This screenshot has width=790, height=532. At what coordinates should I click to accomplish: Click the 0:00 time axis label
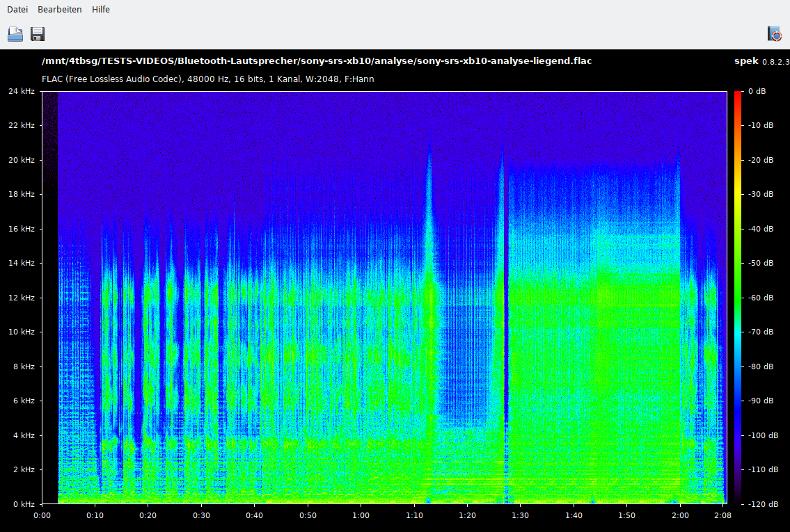pyautogui.click(x=42, y=515)
